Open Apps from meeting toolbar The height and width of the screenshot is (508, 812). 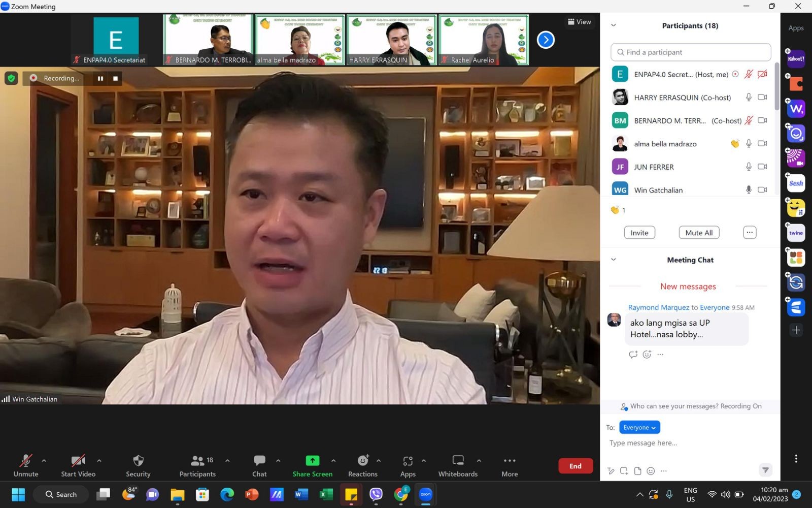point(408,466)
